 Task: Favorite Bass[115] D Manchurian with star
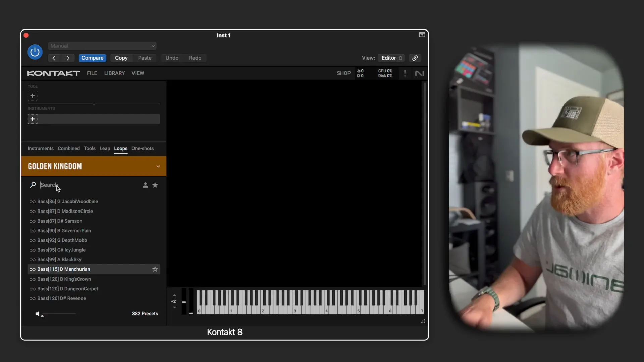click(155, 269)
